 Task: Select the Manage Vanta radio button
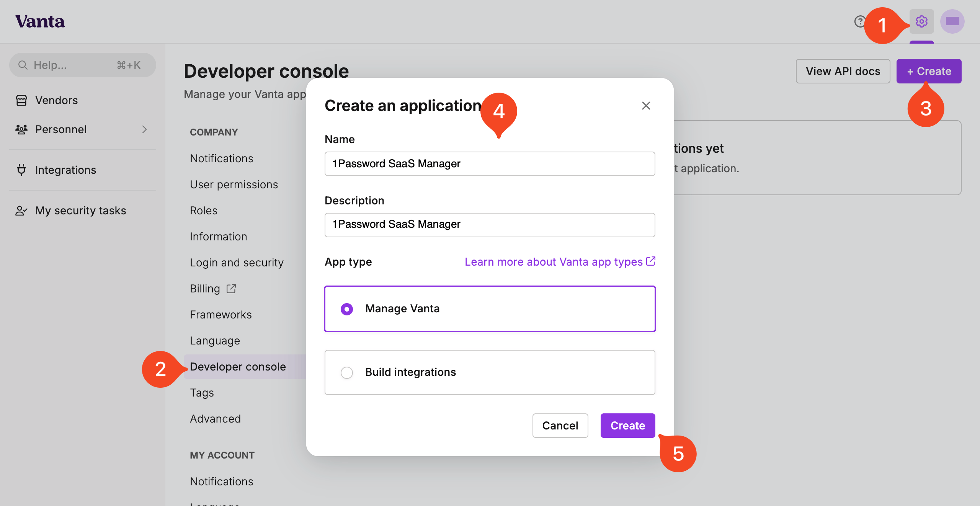347,309
